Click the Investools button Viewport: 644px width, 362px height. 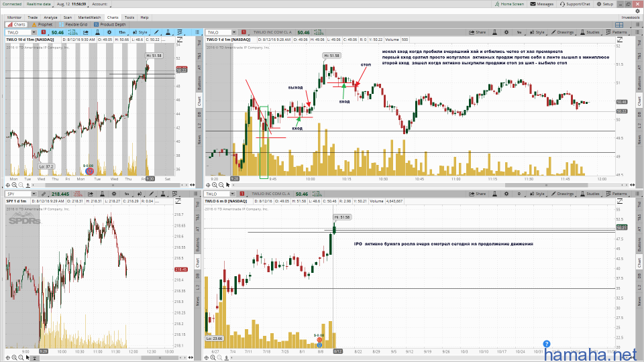click(630, 17)
